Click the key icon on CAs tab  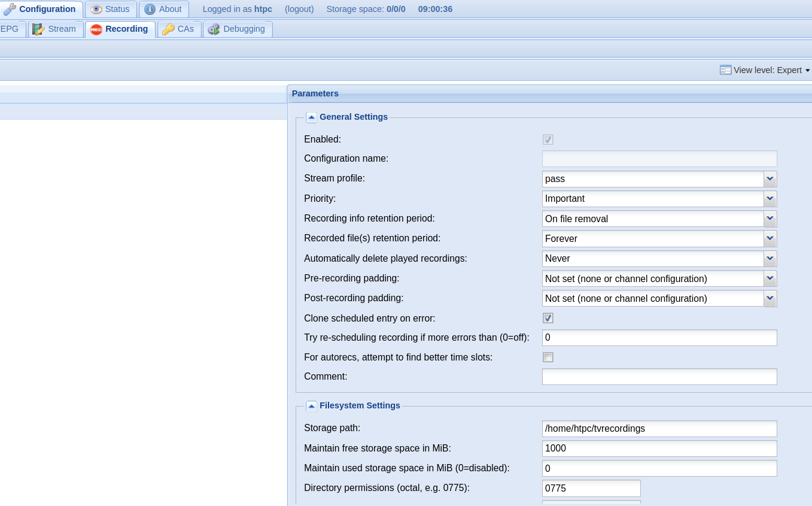tap(168, 29)
